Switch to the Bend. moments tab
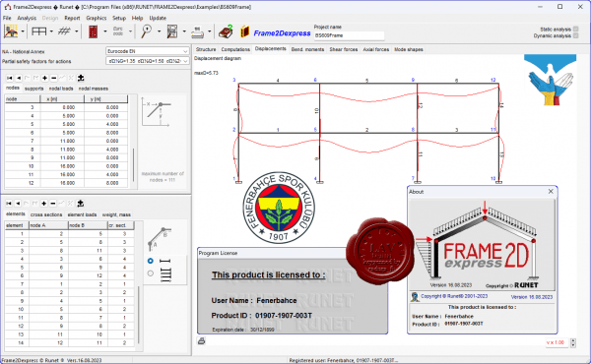Image resolution: width=591 pixels, height=364 pixels. (307, 49)
